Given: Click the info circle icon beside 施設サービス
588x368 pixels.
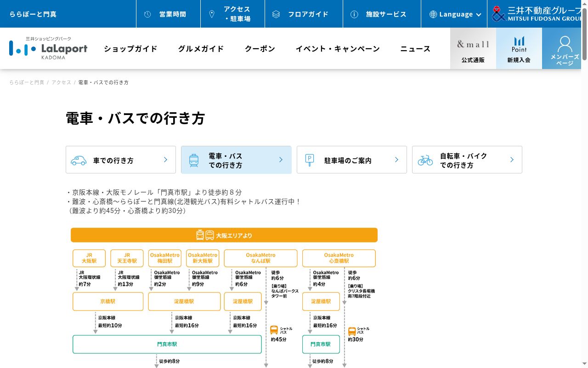Looking at the screenshot, I should (354, 14).
